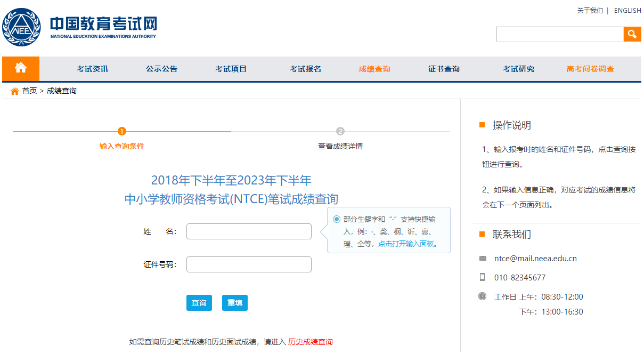Click the orange home icon in navigation bar

click(21, 69)
